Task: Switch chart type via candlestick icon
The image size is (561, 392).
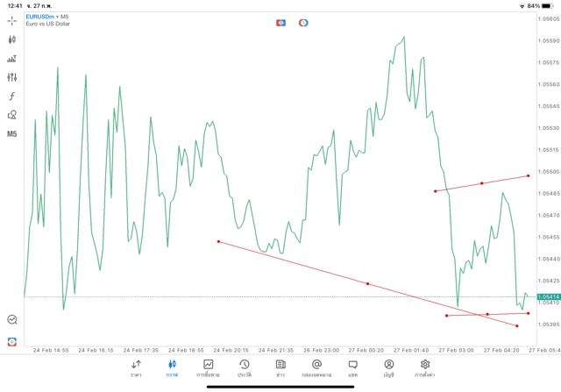Action: tap(11, 39)
